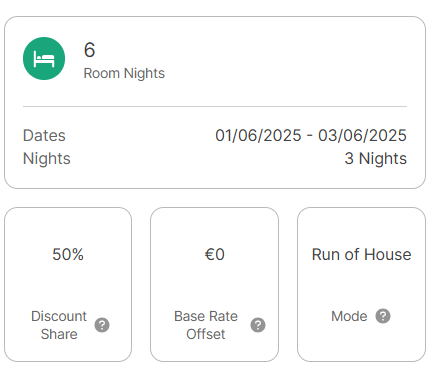Click the Discount Share label
The width and height of the screenshot is (434, 371).
(59, 325)
